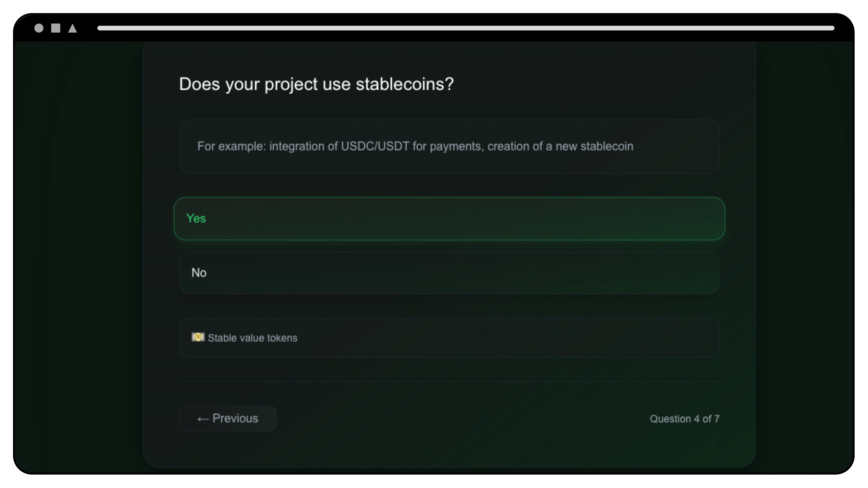Click the square icon in the title bar
Viewport: 868px width, 488px height.
click(x=56, y=28)
